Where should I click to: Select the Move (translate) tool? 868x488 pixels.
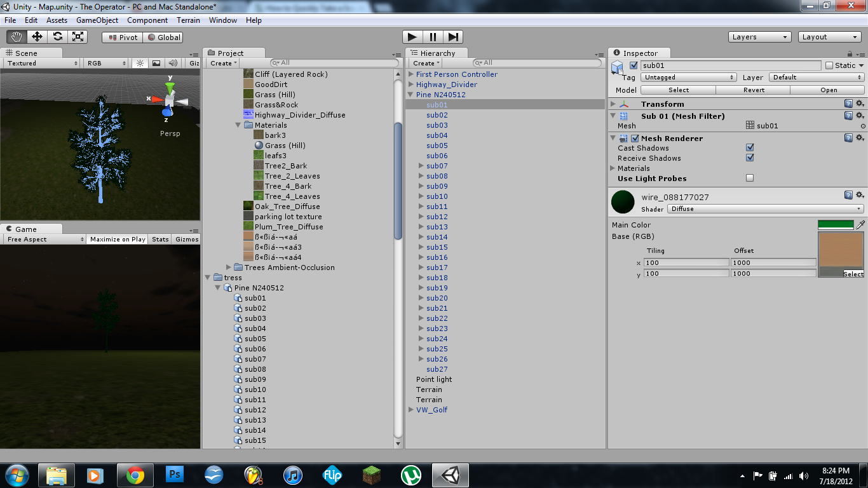click(x=37, y=37)
